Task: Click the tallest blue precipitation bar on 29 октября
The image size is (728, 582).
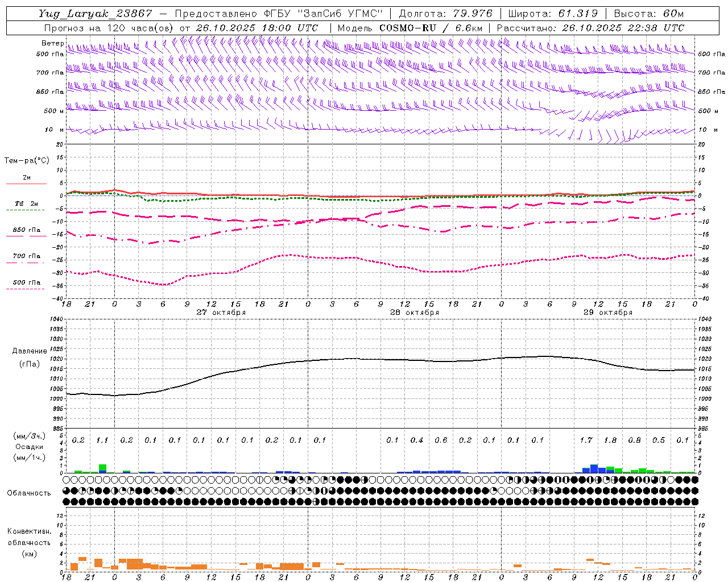Action: [594, 469]
